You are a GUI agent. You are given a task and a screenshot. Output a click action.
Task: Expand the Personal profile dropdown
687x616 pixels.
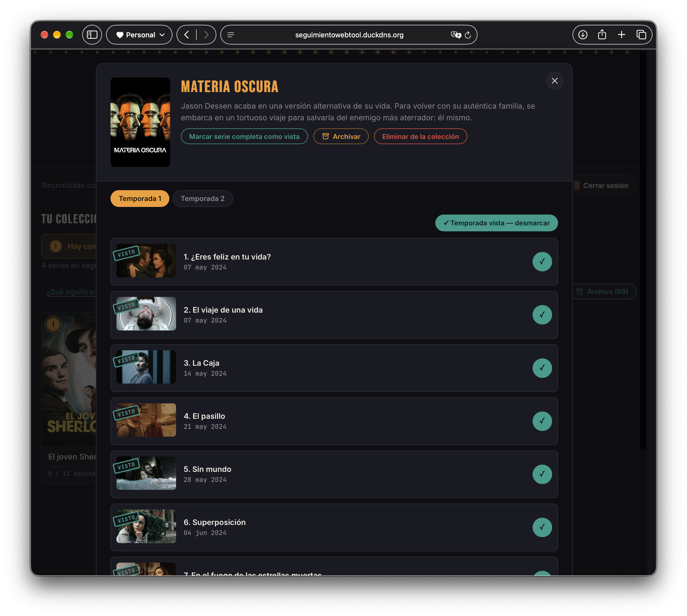pyautogui.click(x=140, y=34)
